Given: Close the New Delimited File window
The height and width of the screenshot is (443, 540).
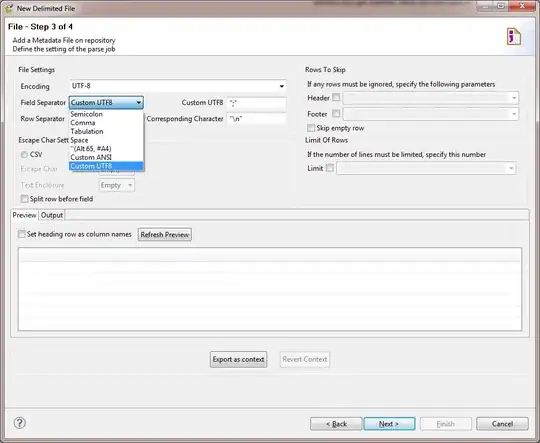Looking at the screenshot, I should coord(522,6).
